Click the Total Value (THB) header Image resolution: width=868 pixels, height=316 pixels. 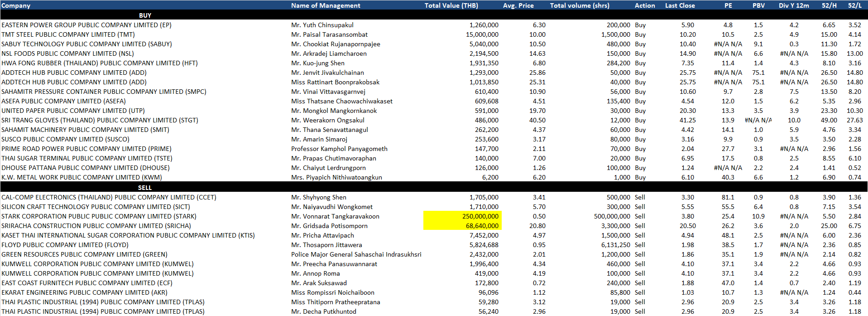pos(451,5)
